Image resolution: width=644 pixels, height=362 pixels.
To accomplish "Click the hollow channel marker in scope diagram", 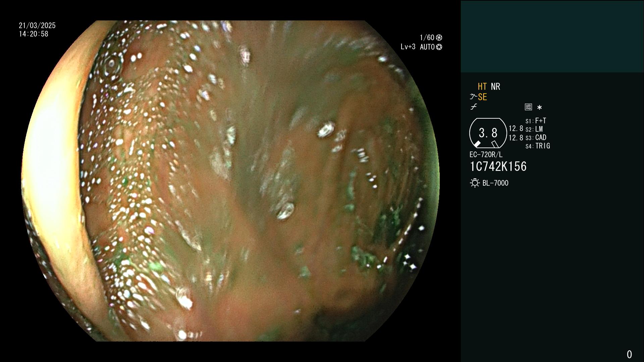I will (495, 144).
